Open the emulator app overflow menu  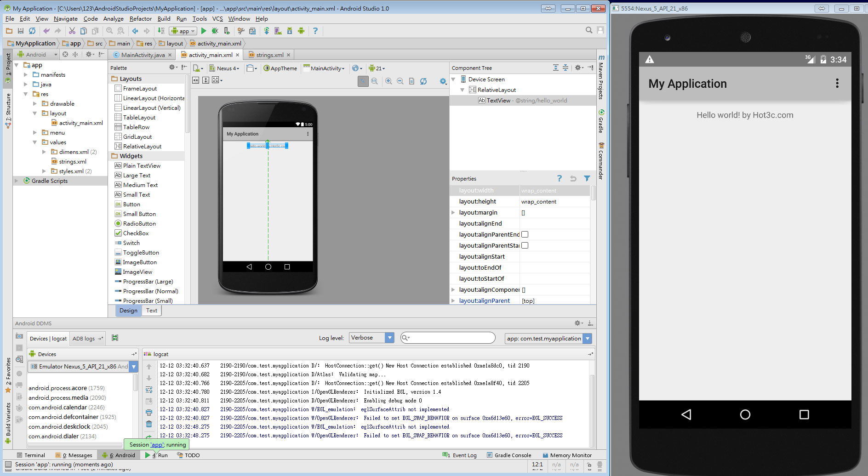[837, 83]
